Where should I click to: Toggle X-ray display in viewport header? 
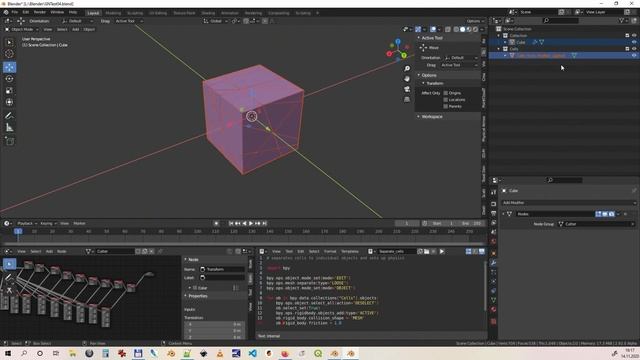click(448, 29)
